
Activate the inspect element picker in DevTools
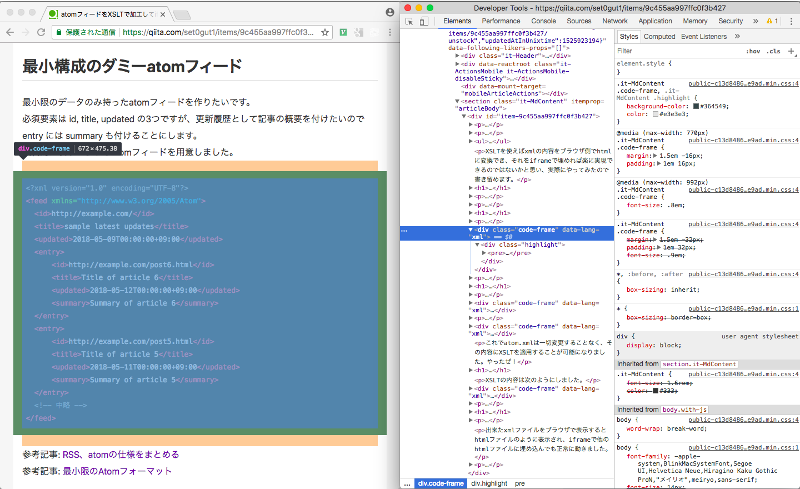[x=409, y=21]
